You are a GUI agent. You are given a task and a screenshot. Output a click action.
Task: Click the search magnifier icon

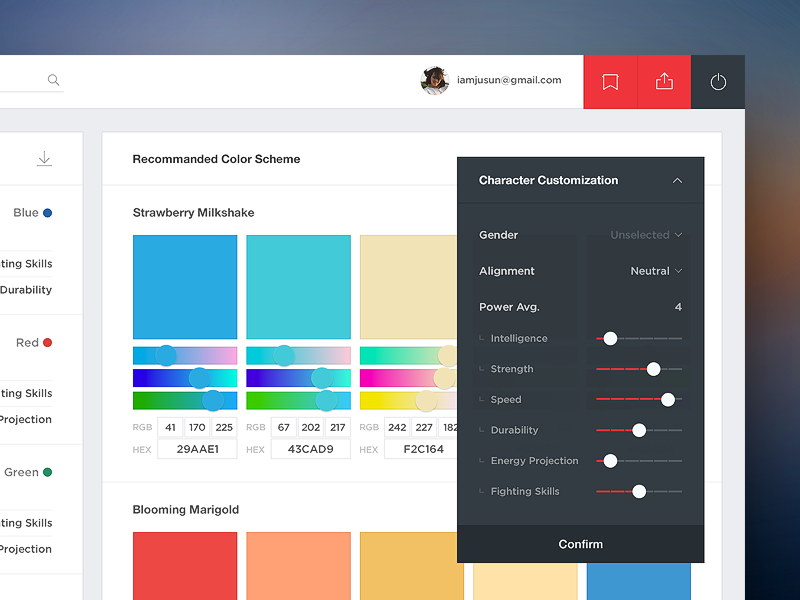53,79
